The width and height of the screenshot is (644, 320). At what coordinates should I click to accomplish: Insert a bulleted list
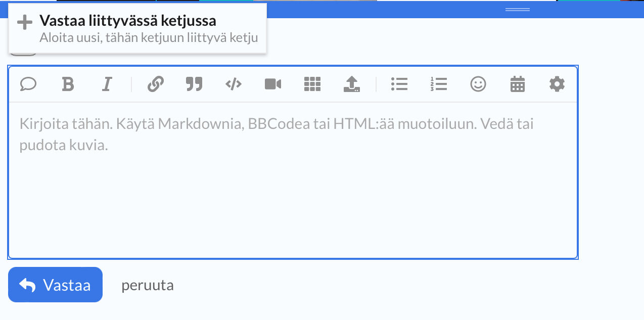pyautogui.click(x=399, y=84)
